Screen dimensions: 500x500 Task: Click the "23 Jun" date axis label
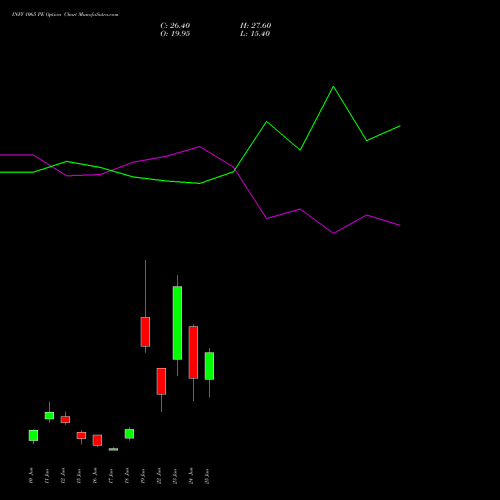coord(175,476)
